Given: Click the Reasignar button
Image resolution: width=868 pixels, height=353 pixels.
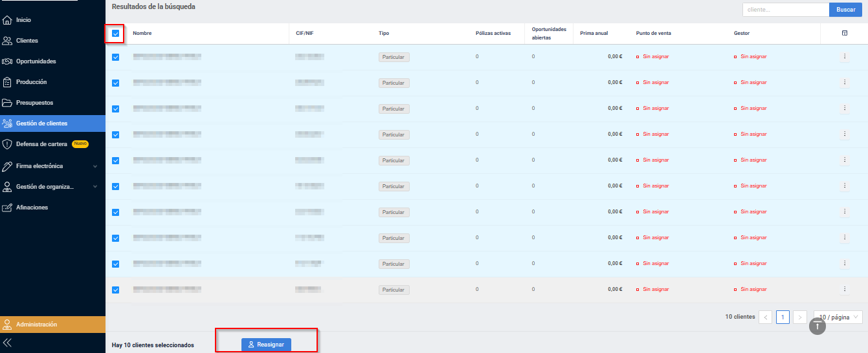Looking at the screenshot, I should (267, 345).
